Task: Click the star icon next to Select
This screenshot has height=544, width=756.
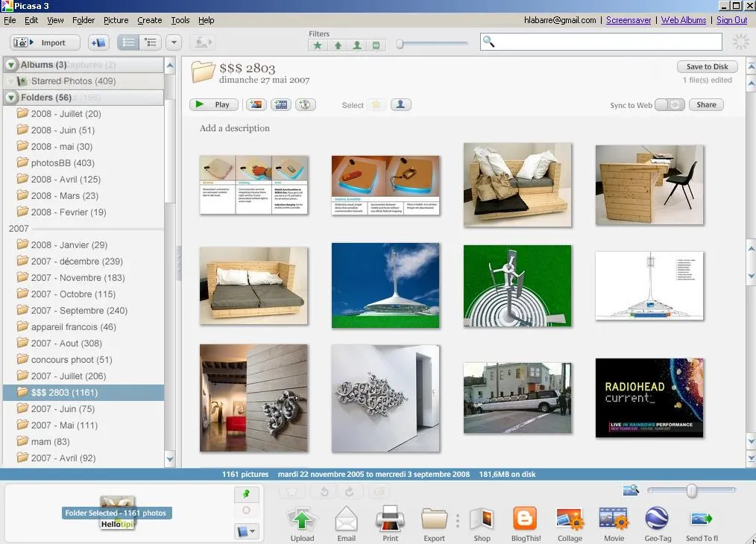Action: click(376, 104)
